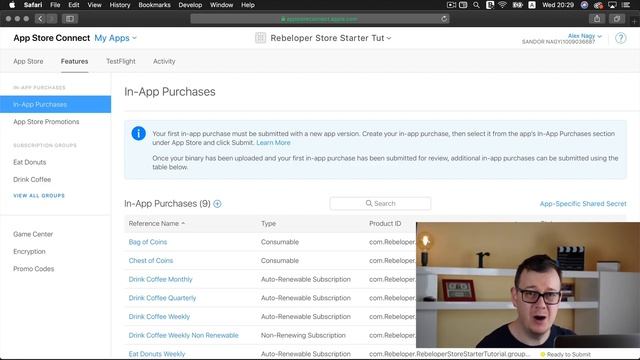The width and height of the screenshot is (640, 360).
Task: Open the Safari menu
Action: (33, 5)
